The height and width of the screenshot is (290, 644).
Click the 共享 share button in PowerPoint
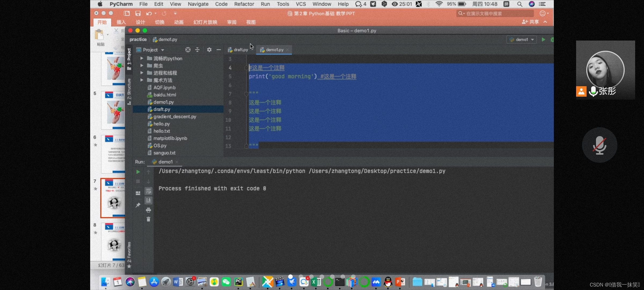[x=530, y=22]
